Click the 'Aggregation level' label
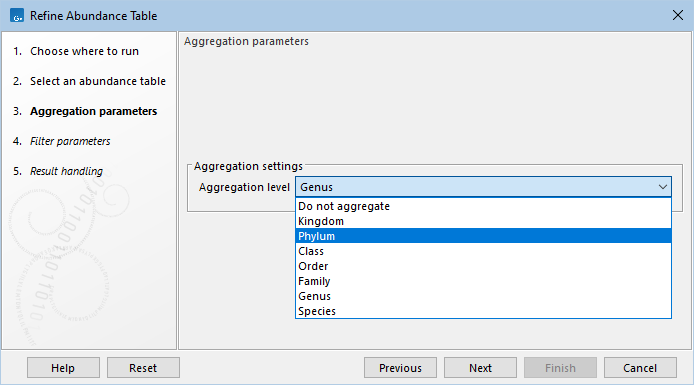The width and height of the screenshot is (694, 385). click(244, 187)
